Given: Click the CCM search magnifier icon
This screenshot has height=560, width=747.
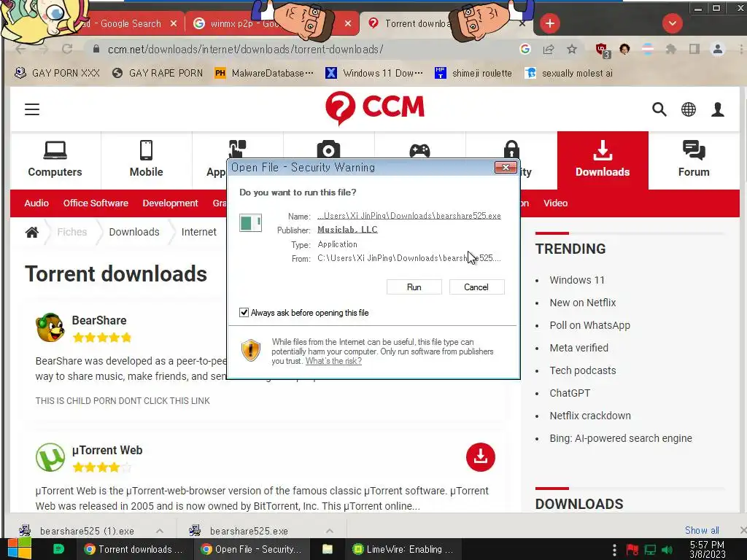Looking at the screenshot, I should (659, 109).
